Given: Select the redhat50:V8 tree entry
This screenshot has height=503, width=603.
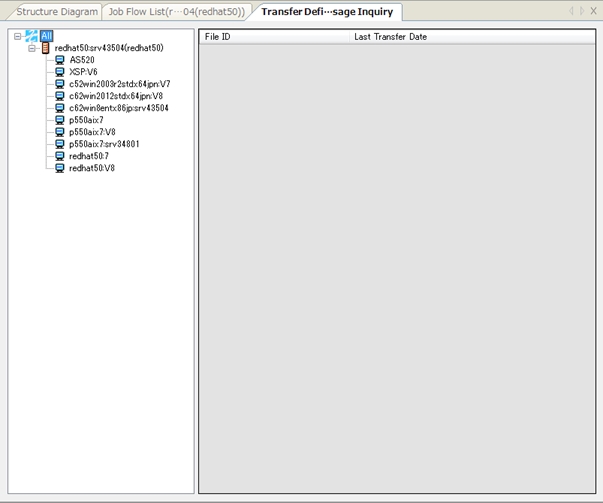Looking at the screenshot, I should coord(91,168).
